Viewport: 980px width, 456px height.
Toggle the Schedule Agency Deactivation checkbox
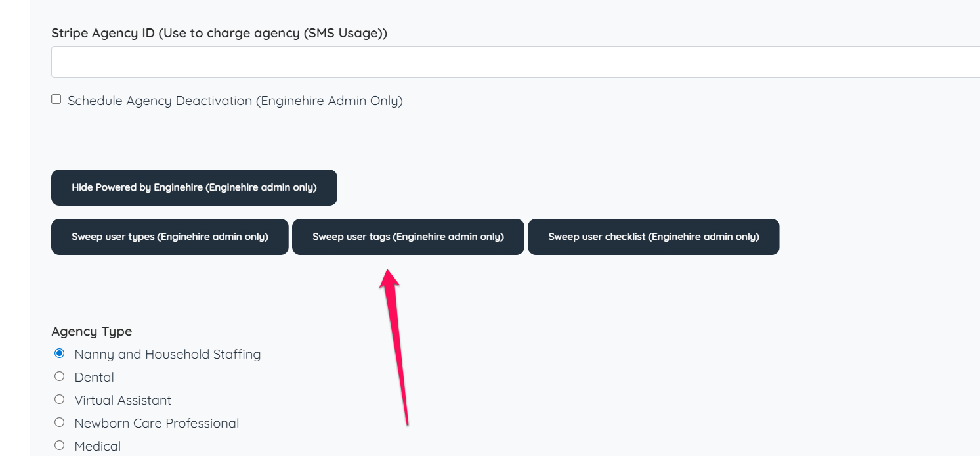[56, 99]
